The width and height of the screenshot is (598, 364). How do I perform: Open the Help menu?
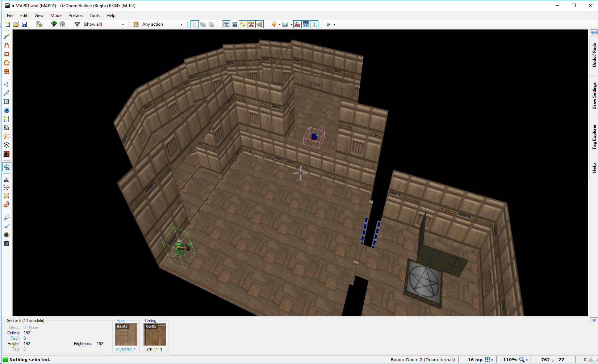point(111,16)
